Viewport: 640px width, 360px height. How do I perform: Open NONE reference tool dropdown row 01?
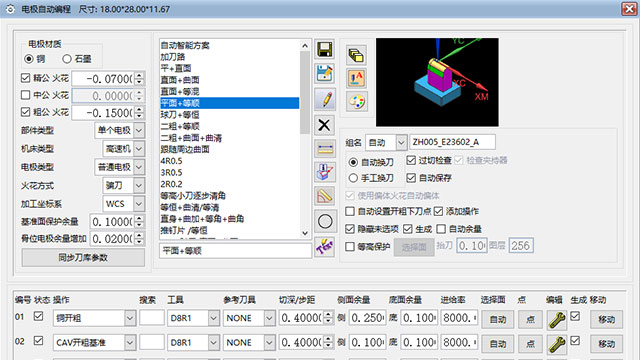click(269, 318)
